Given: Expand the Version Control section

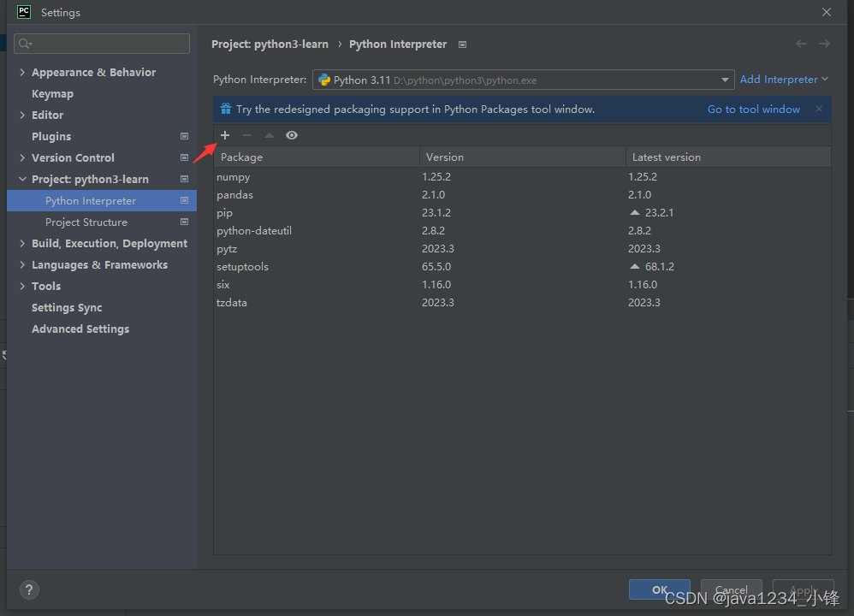Looking at the screenshot, I should tap(22, 157).
